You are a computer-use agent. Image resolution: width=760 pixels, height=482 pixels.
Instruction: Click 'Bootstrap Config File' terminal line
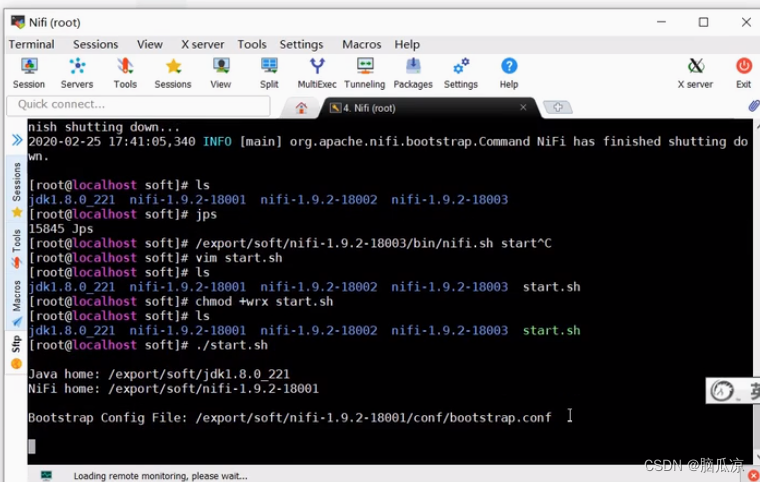(x=290, y=418)
